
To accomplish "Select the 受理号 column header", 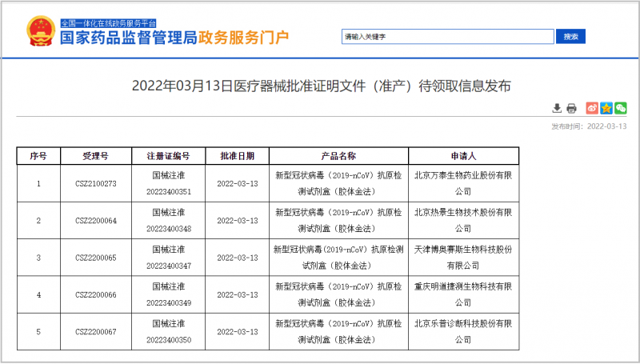I will (95, 156).
